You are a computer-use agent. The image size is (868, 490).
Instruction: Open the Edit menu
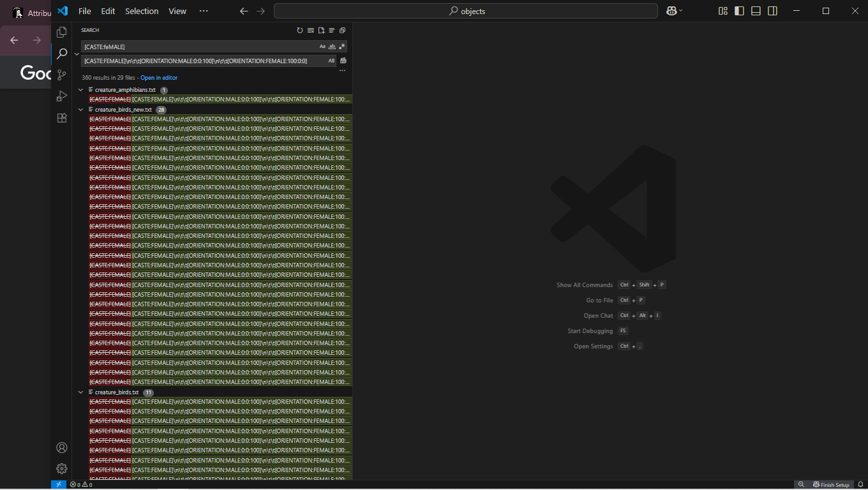[x=108, y=11]
